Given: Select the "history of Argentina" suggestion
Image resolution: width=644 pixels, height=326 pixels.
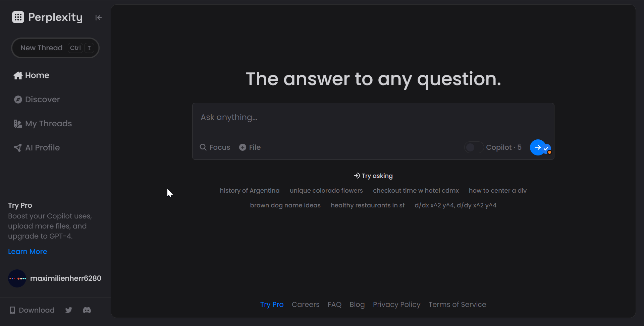Looking at the screenshot, I should 250,191.
